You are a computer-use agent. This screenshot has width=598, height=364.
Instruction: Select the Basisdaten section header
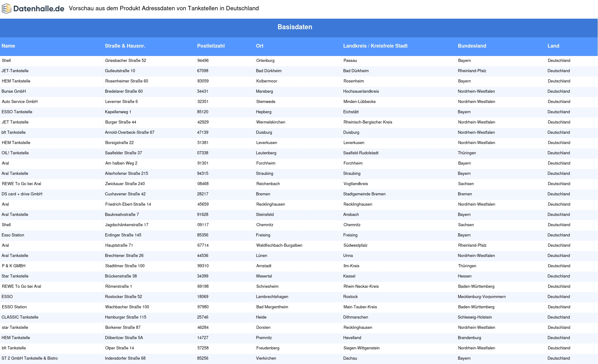(295, 27)
